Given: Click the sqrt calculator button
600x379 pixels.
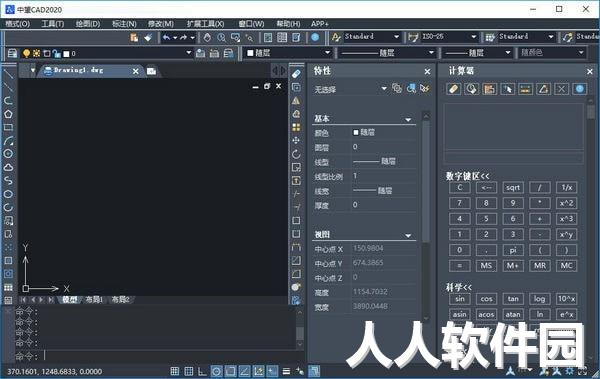Looking at the screenshot, I should click(513, 188).
